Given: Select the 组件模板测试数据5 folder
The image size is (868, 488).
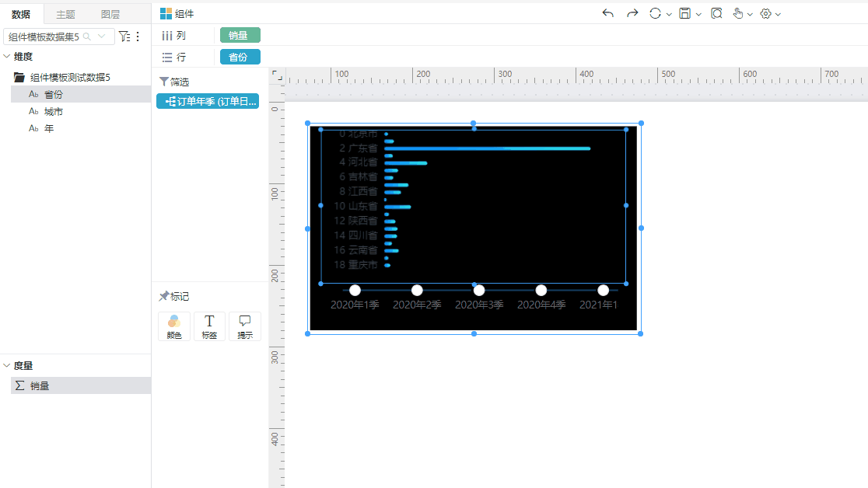Looking at the screenshot, I should pyautogui.click(x=62, y=77).
